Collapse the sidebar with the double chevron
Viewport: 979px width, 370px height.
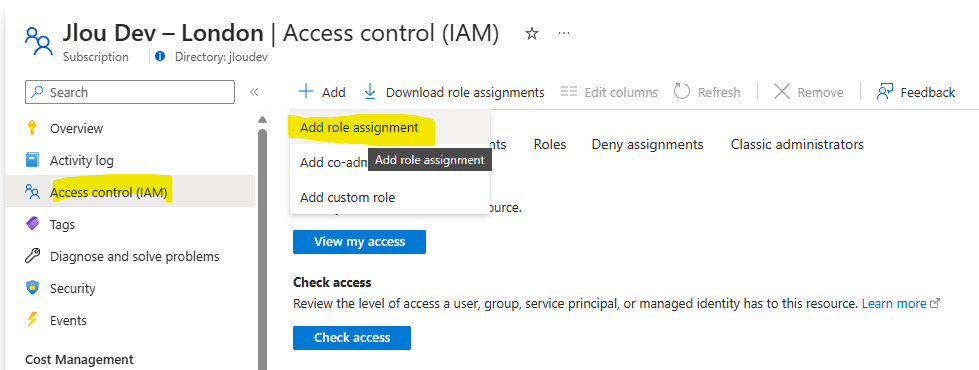254,92
